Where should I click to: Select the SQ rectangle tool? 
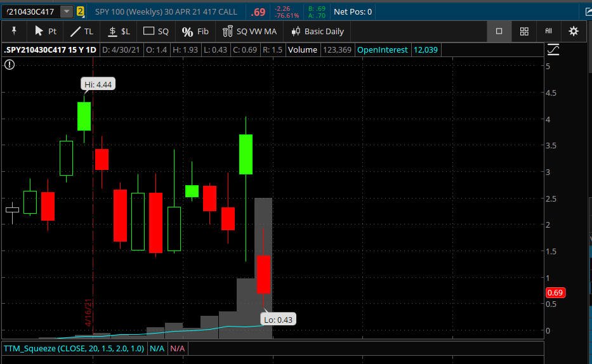156,31
